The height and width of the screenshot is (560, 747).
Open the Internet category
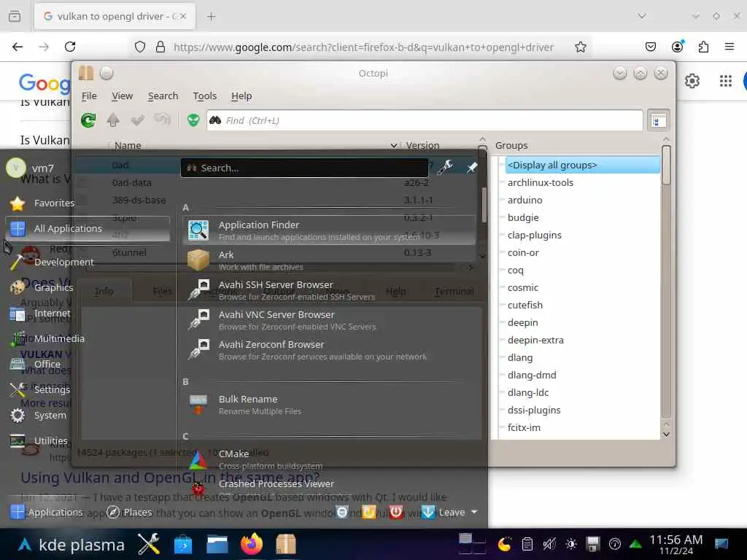click(x=88, y=313)
